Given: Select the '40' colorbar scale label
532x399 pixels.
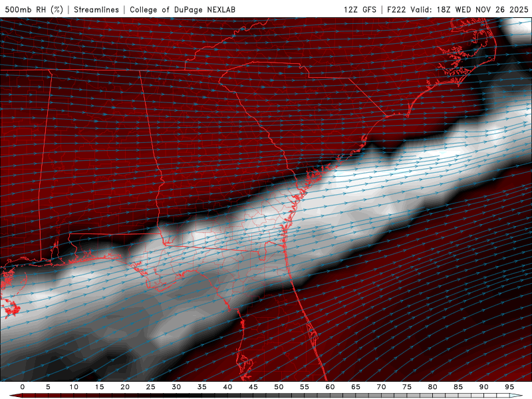Looking at the screenshot, I should click(x=227, y=387).
